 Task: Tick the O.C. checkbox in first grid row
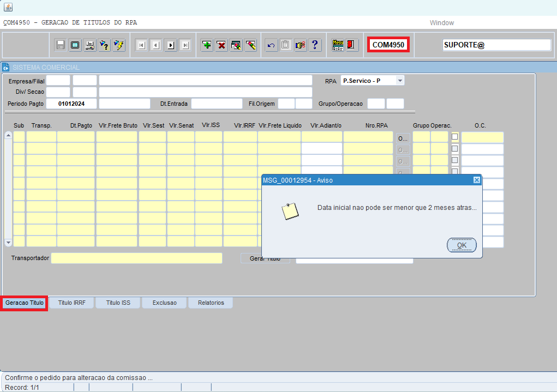point(454,137)
